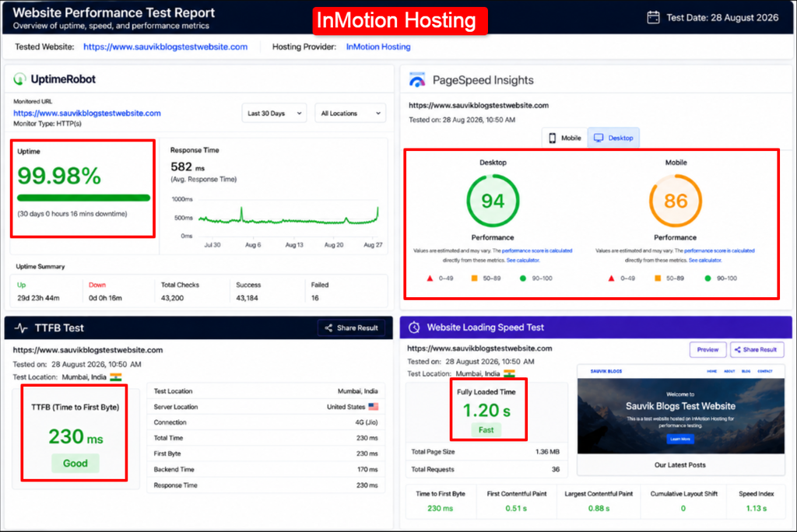This screenshot has width=797, height=532.
Task: Click the calendar icon beside Test Date
Action: pyautogui.click(x=653, y=17)
